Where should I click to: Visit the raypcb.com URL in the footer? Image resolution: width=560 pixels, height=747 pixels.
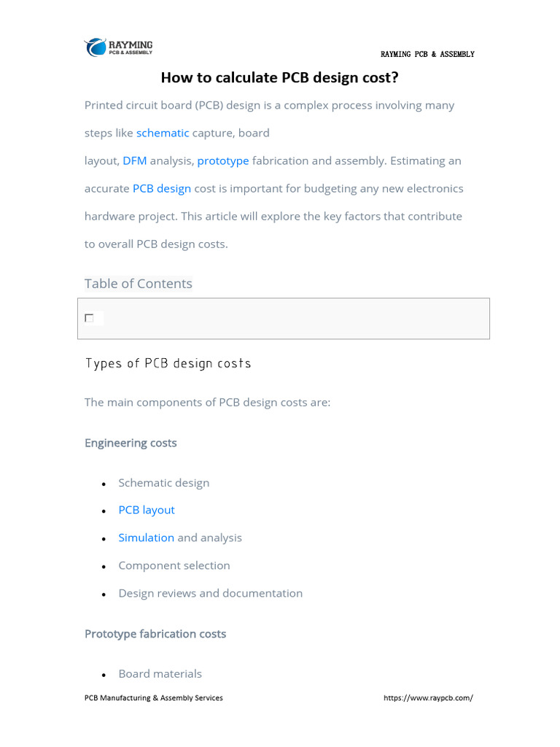coord(428,698)
